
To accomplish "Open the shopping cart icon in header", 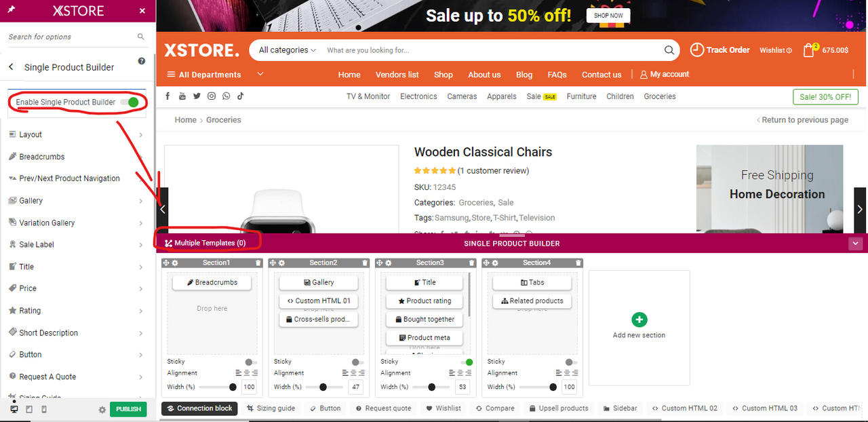I will (x=808, y=50).
